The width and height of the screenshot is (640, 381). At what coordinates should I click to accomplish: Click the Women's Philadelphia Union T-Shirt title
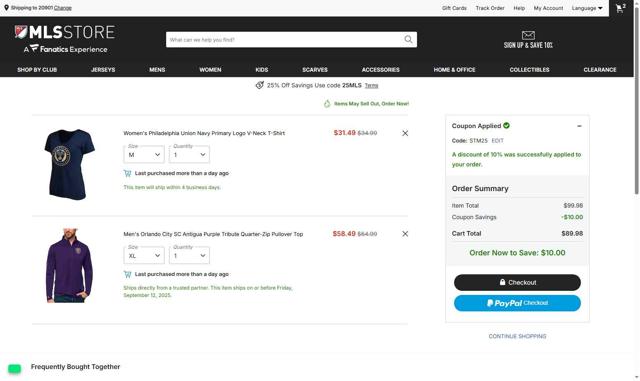point(204,133)
